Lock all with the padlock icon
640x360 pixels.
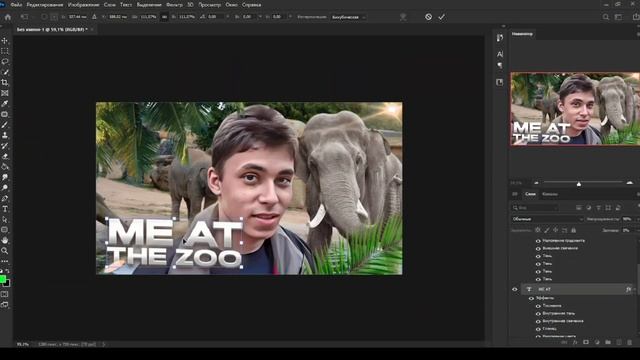pos(573,230)
